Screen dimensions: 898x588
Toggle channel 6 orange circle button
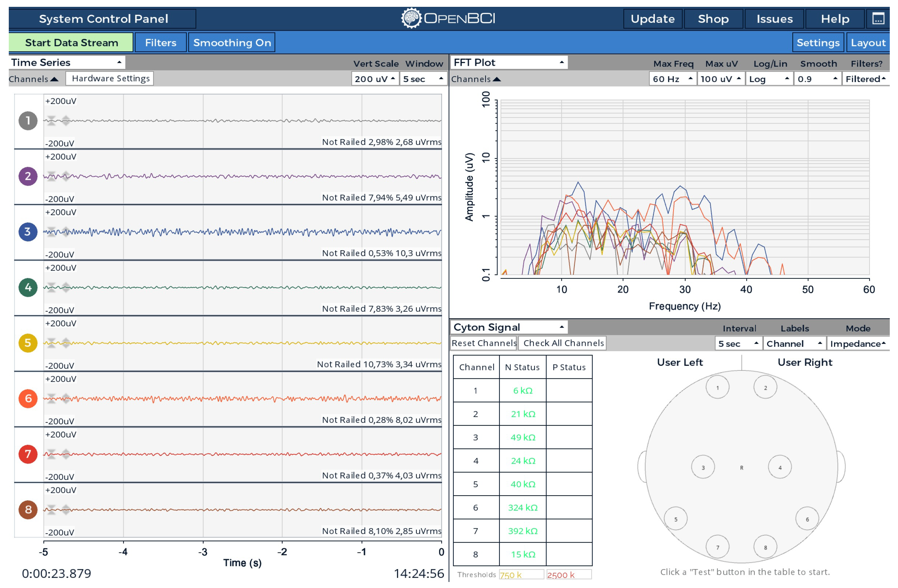[x=28, y=399]
